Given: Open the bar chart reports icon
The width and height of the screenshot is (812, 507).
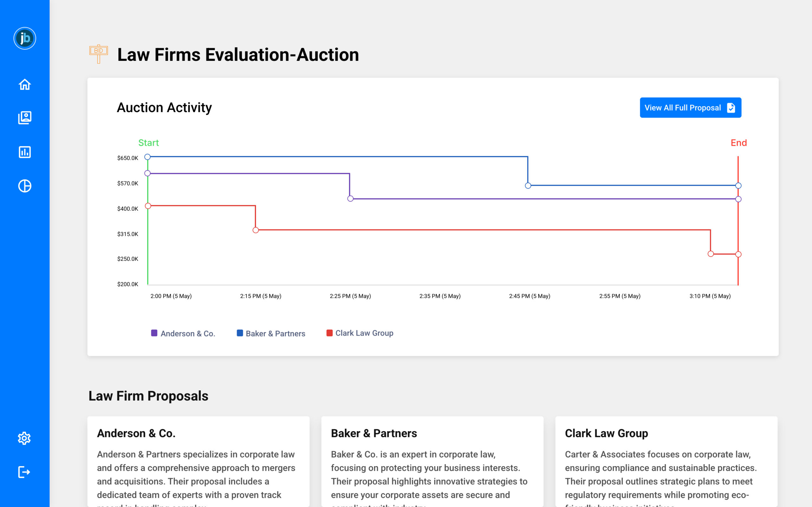Looking at the screenshot, I should 24,152.
